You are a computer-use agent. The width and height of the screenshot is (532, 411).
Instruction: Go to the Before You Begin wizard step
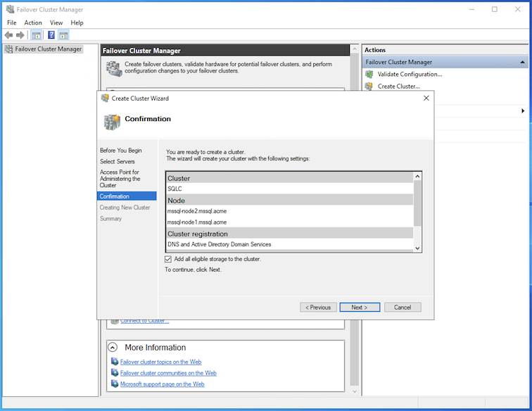pyautogui.click(x=121, y=151)
